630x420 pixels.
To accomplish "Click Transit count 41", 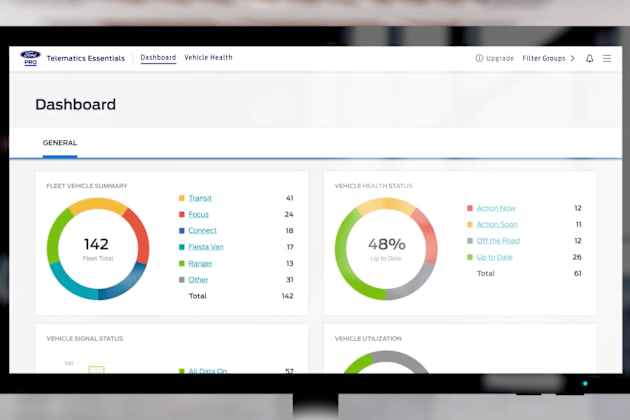I will 290,198.
